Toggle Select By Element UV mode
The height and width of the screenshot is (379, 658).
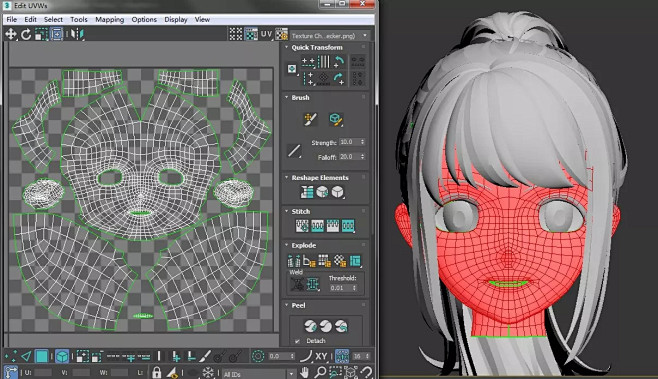coord(62,356)
